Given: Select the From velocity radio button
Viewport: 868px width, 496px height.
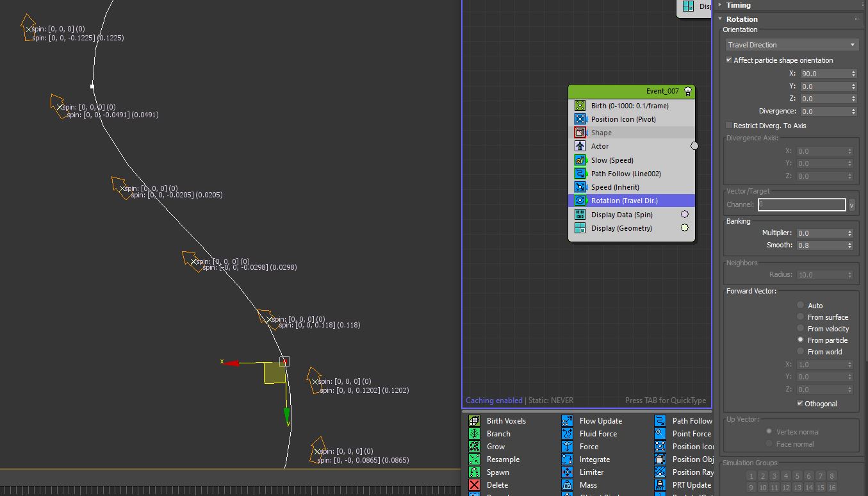Looking at the screenshot, I should 800,329.
